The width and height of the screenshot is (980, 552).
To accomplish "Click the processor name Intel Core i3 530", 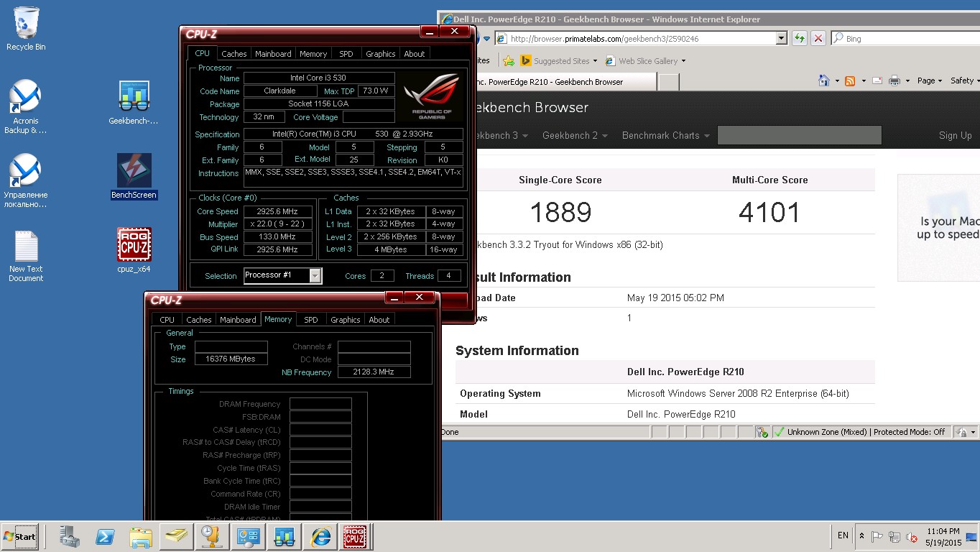I will pos(319,78).
